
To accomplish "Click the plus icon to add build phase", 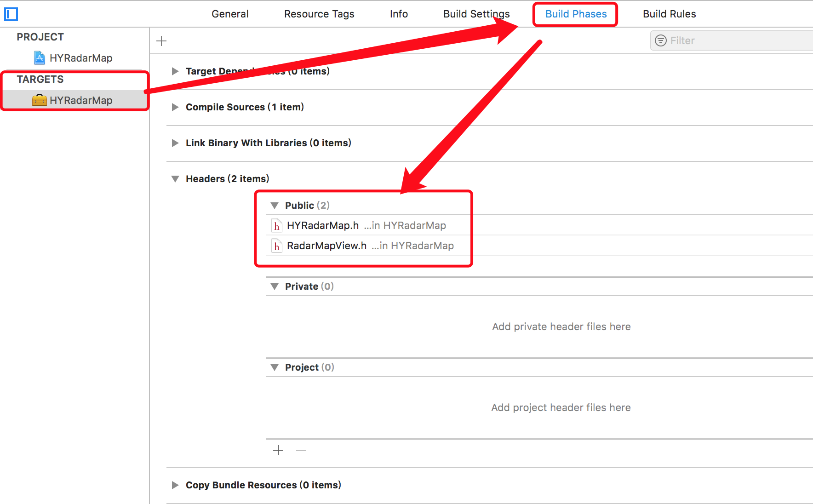I will [x=161, y=41].
